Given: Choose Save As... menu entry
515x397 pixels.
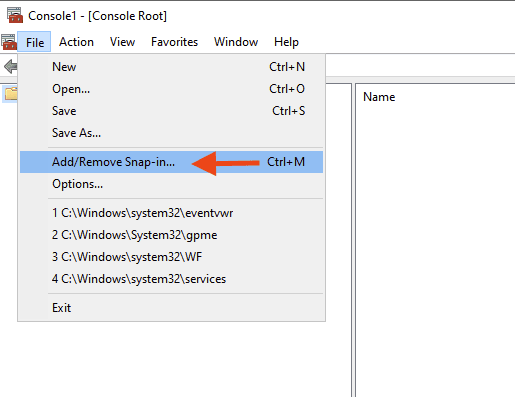Looking at the screenshot, I should tap(171, 133).
